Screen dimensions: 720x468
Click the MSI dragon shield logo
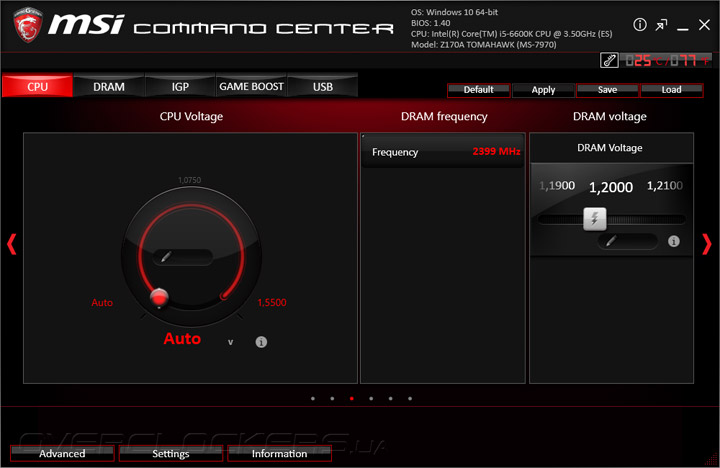click(28, 25)
